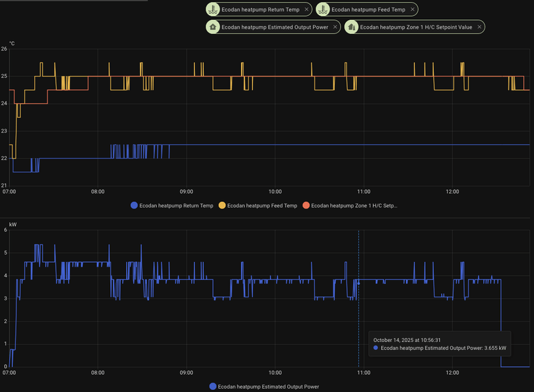
Task: Click the 10:00 label on the power chart axis
Action: click(x=274, y=373)
